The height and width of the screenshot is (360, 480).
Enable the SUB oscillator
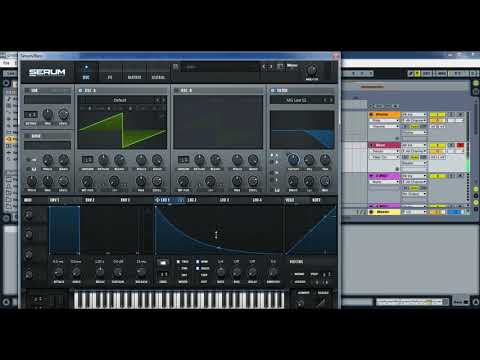coord(27,90)
